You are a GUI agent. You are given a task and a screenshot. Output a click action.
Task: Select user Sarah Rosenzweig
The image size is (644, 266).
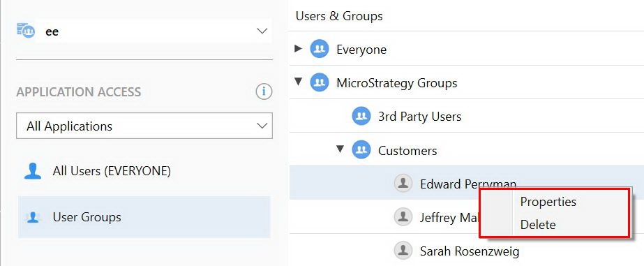coord(467,251)
